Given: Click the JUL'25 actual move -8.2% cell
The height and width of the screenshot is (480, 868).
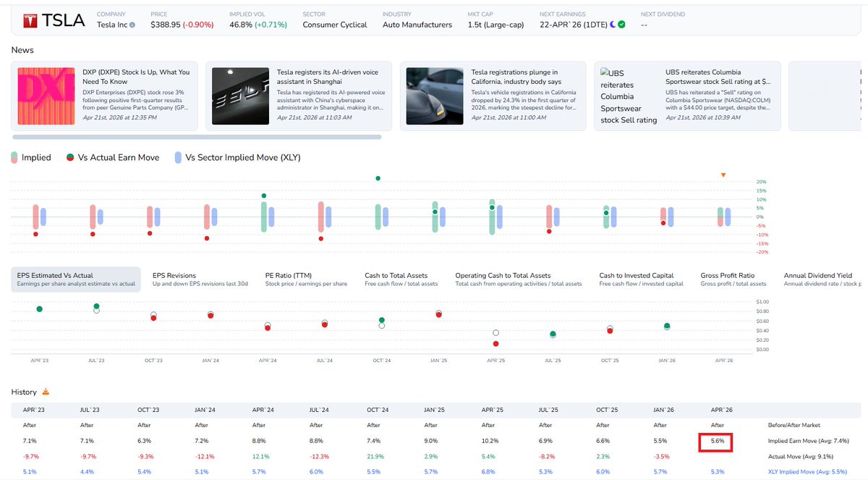Looking at the screenshot, I should [547, 456].
